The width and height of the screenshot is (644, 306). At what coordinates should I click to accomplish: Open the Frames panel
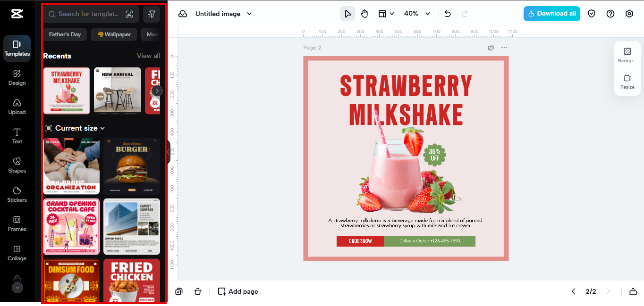17,224
